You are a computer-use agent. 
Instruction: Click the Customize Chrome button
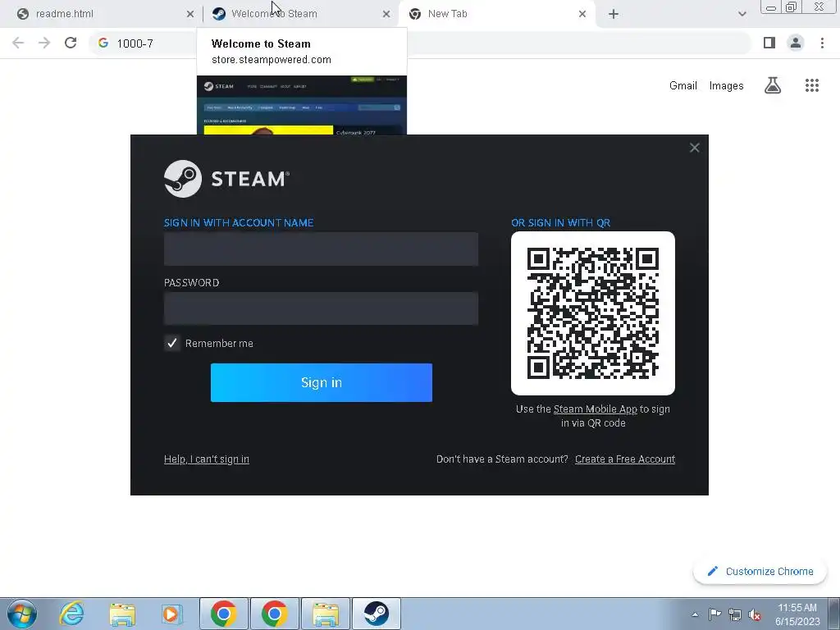[760, 572]
